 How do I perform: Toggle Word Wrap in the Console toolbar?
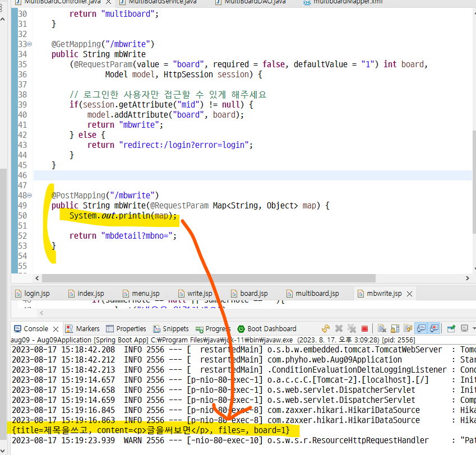(408, 328)
